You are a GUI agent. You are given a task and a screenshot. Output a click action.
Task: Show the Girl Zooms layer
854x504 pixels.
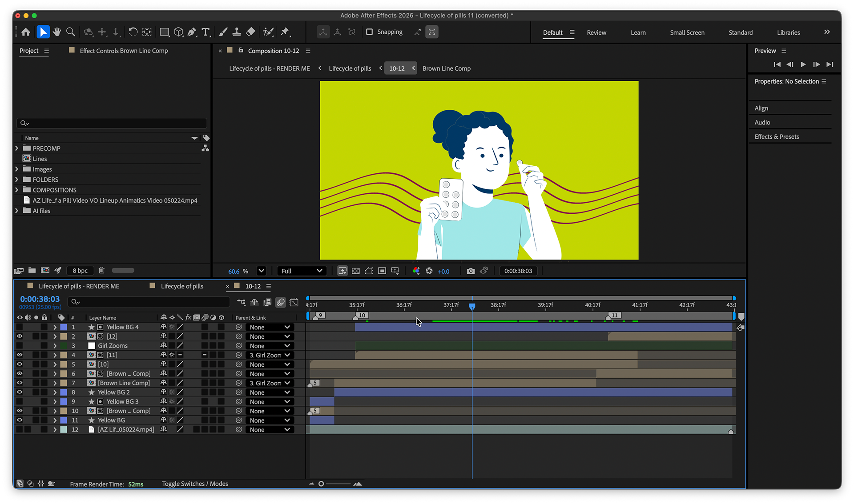tap(20, 345)
